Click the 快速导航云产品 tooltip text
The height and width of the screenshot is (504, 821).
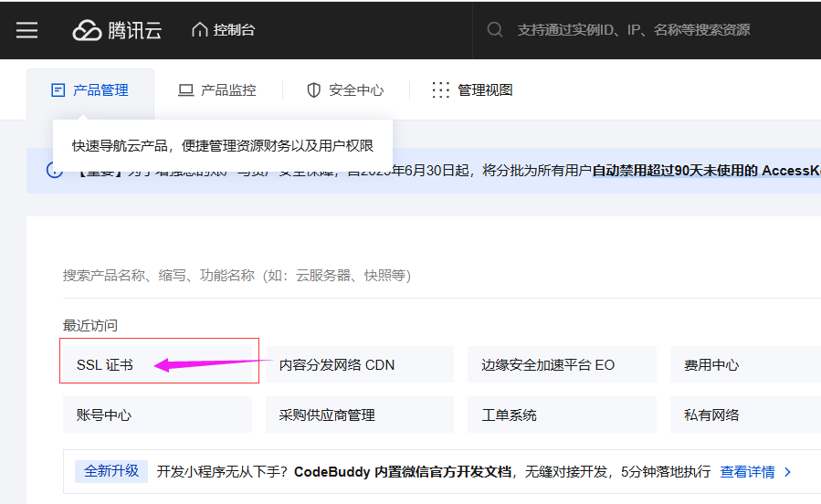(x=223, y=145)
